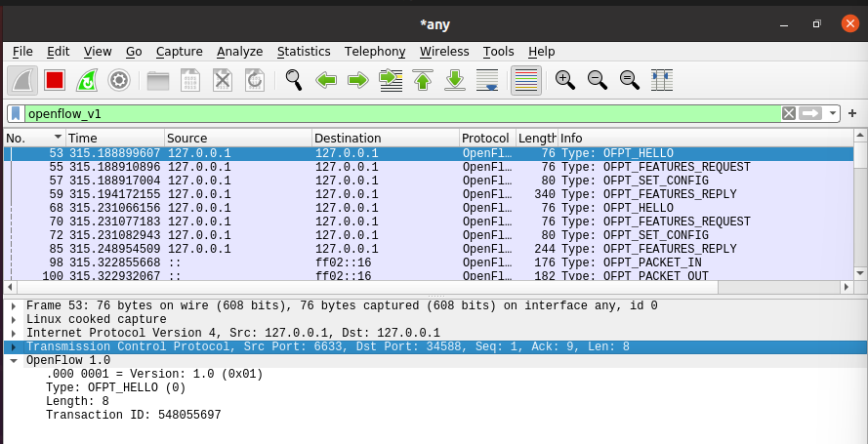Select packet 55 OFPT_FEATURES_REQUEST

[429, 167]
